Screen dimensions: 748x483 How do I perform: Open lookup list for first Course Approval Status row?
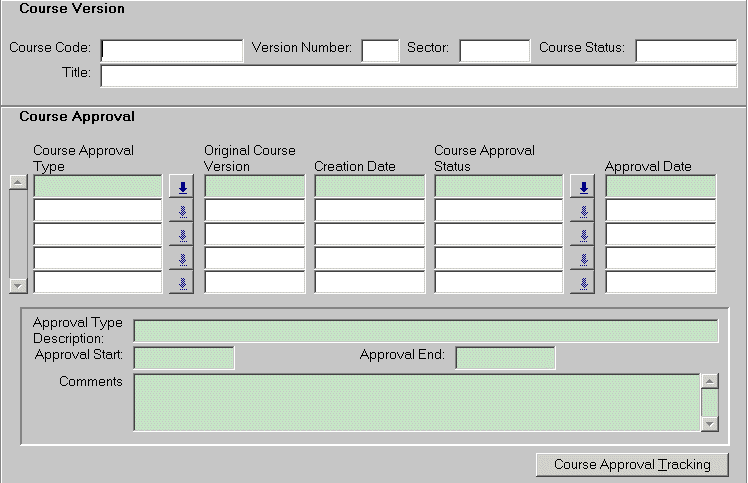[583, 187]
